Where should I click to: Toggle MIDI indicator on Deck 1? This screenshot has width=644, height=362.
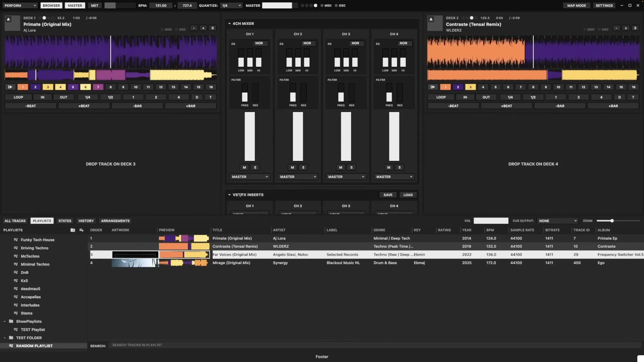(166, 30)
